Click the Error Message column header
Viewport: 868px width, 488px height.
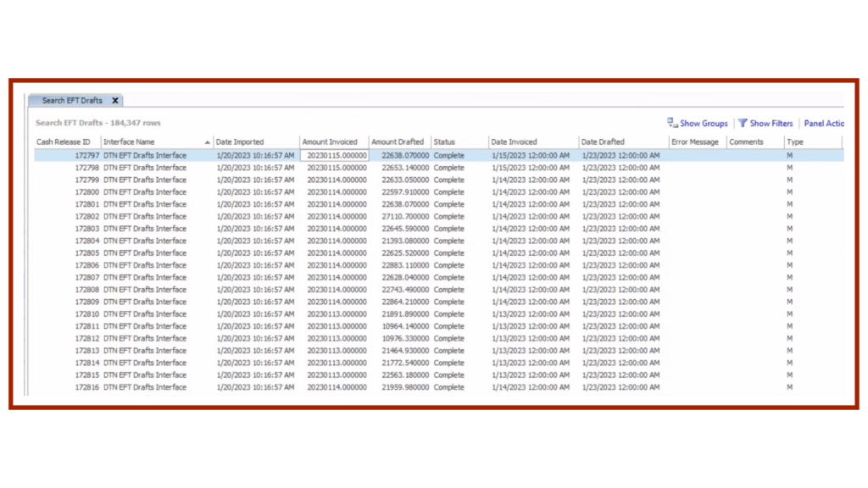[x=694, y=142]
